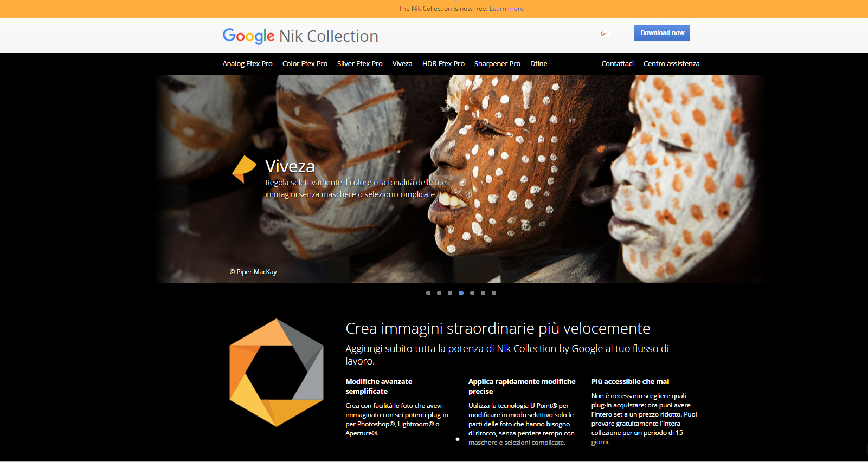Select the first carousel slide dot
This screenshot has width=868, height=462.
428,293
